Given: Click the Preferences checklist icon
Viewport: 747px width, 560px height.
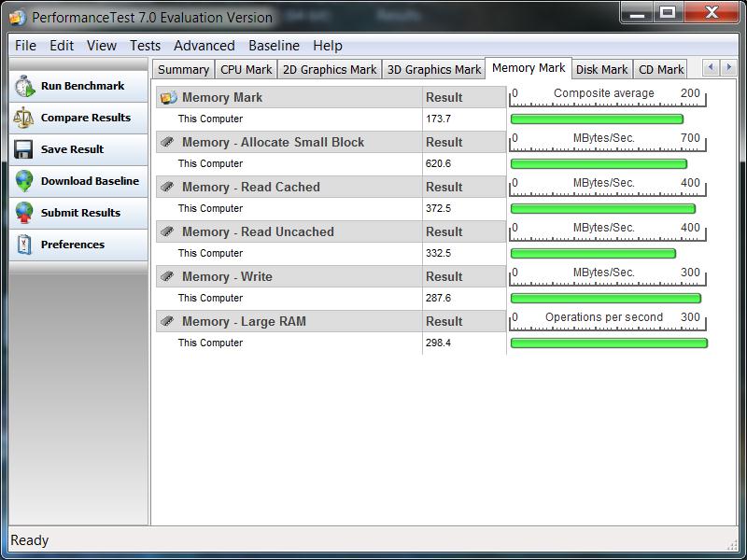Looking at the screenshot, I should [x=24, y=245].
